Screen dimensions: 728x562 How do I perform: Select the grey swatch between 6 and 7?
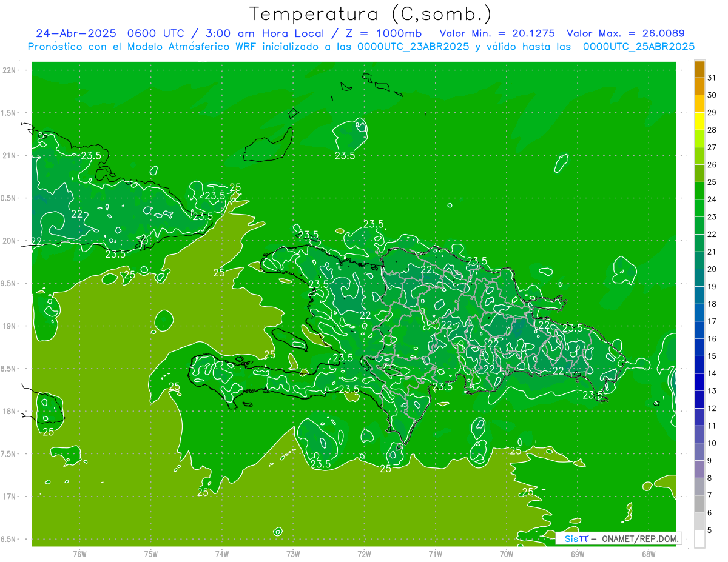(x=699, y=504)
